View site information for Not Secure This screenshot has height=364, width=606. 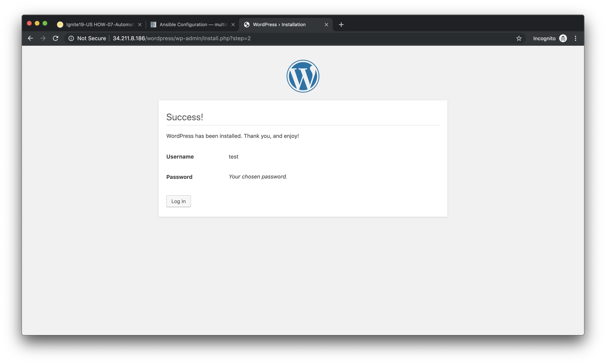click(x=71, y=38)
